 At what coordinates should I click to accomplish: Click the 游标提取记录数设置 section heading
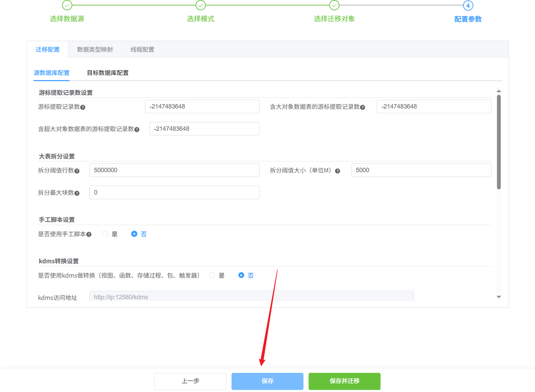pyautogui.click(x=66, y=92)
